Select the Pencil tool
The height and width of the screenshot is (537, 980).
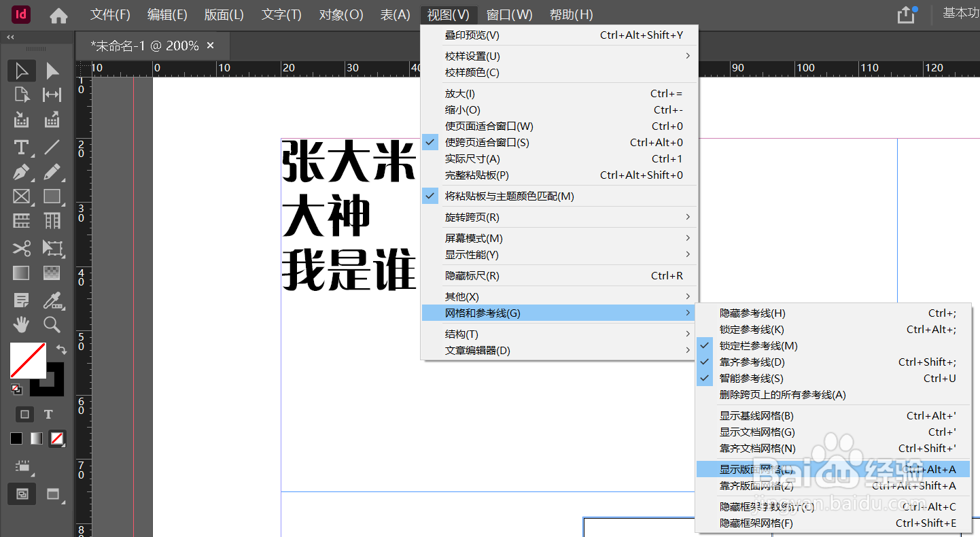point(52,172)
